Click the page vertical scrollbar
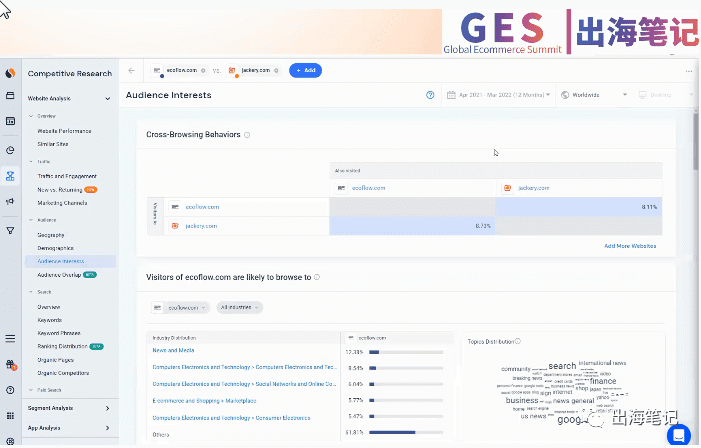 click(x=696, y=143)
